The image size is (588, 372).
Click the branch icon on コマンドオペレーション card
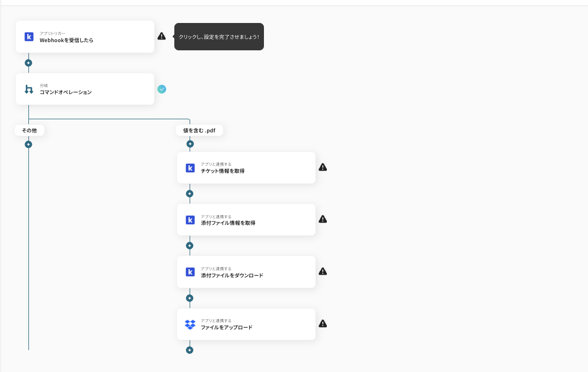click(x=29, y=89)
